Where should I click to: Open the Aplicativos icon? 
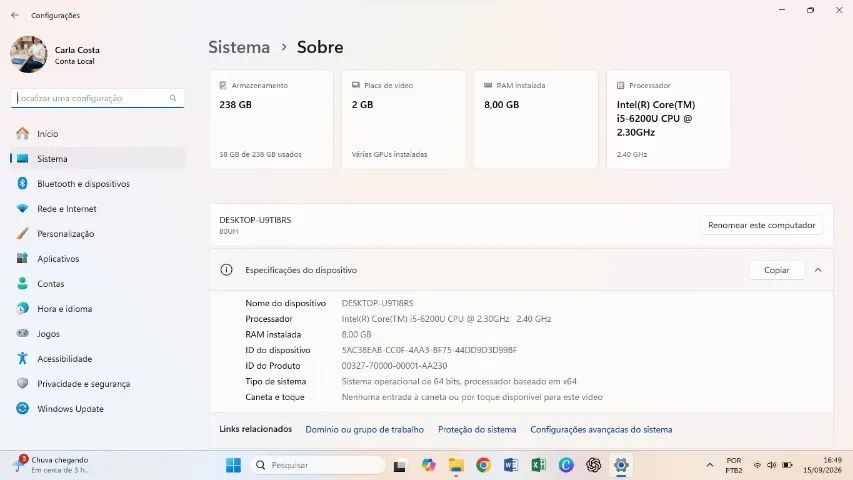(22, 259)
